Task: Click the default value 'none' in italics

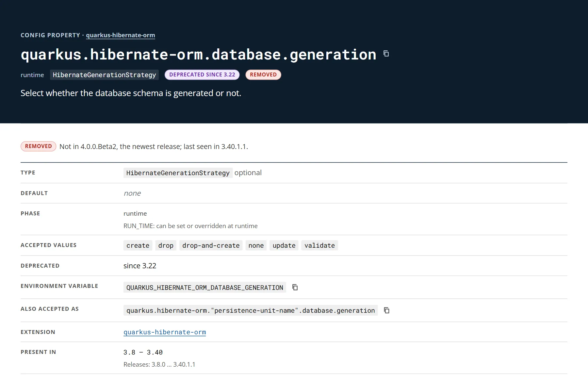Action: 132,193
